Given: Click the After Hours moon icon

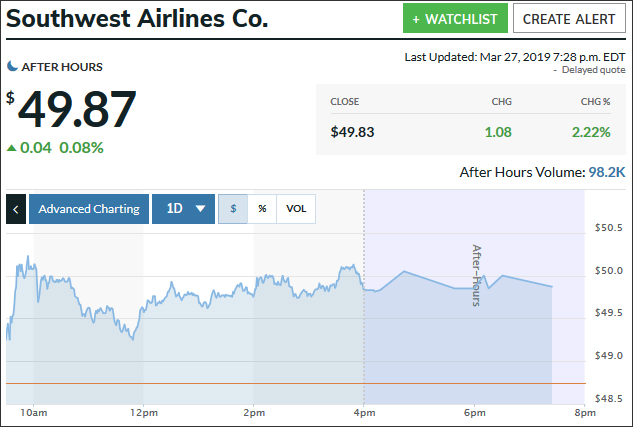Looking at the screenshot, I should [x=12, y=66].
